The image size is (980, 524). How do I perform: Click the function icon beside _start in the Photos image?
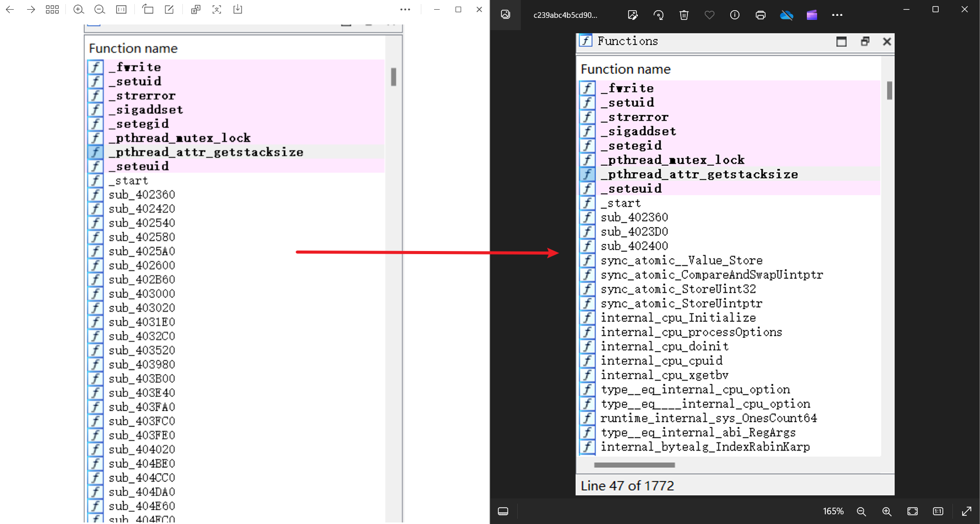point(587,203)
